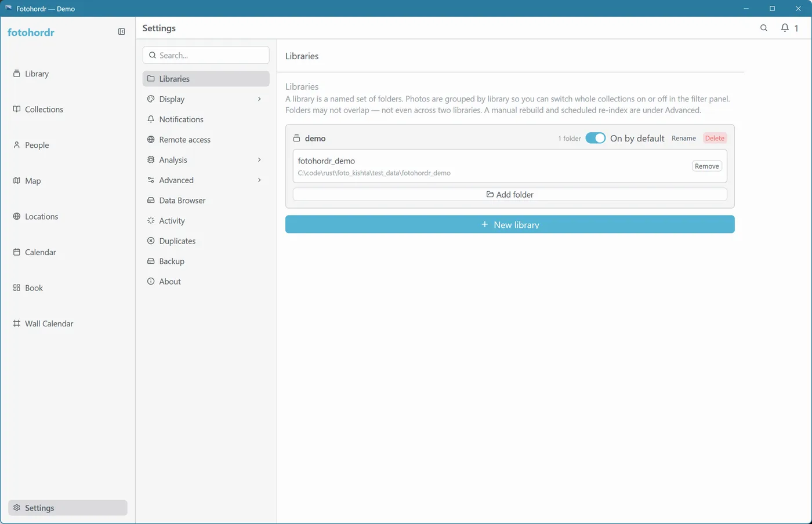Viewport: 812px width, 524px height.
Task: Rename the demo library
Action: (684, 138)
